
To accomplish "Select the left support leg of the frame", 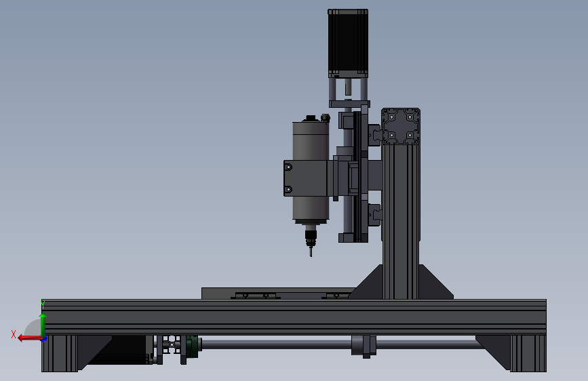I will (x=60, y=353).
